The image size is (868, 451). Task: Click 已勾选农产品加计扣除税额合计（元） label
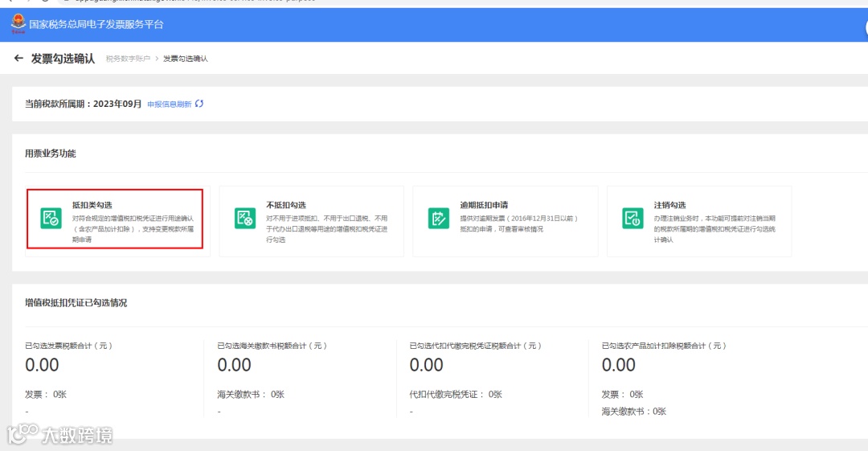pyautogui.click(x=664, y=346)
